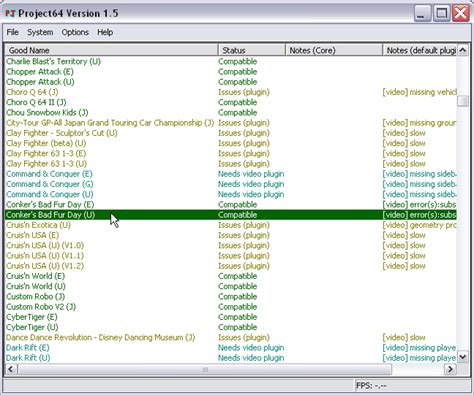Viewport: 474px width, 395px height.
Task: Select Clay Fighter (beta) (U)
Action: 46,143
